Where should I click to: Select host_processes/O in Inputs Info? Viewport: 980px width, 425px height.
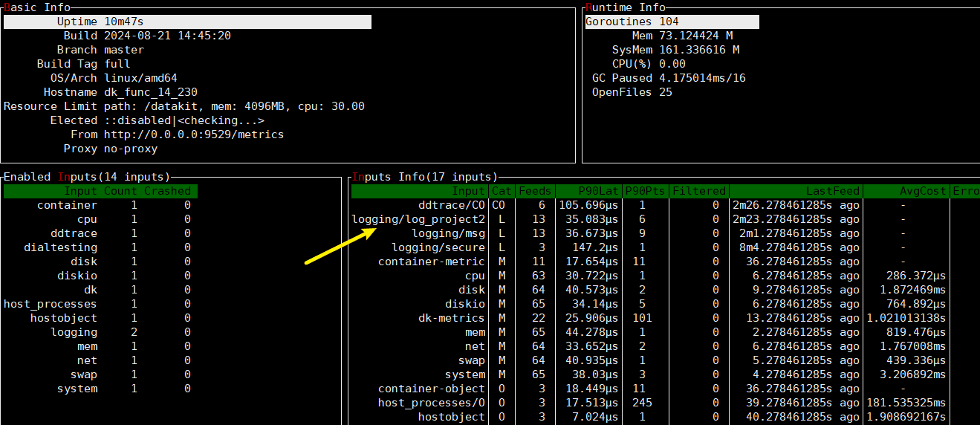coord(432,403)
